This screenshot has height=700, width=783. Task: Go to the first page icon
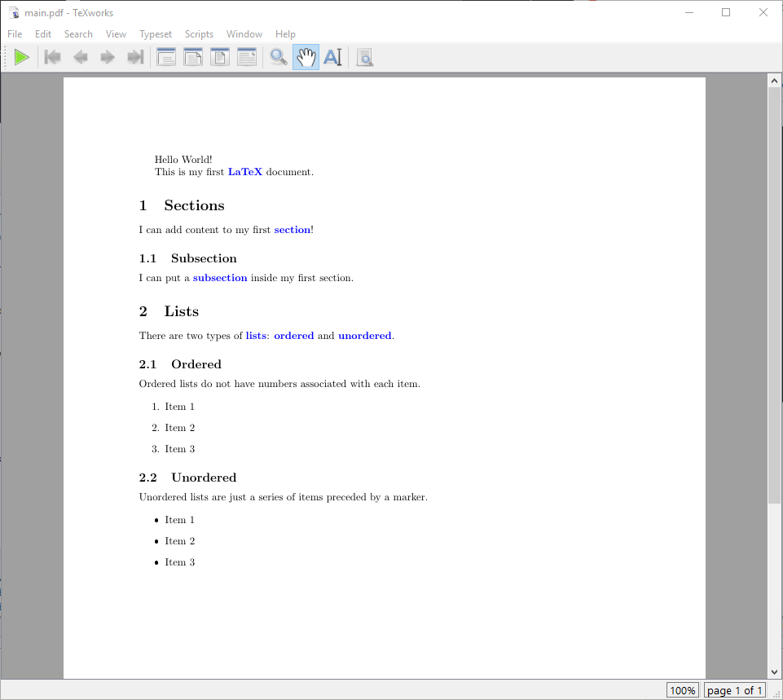click(52, 57)
